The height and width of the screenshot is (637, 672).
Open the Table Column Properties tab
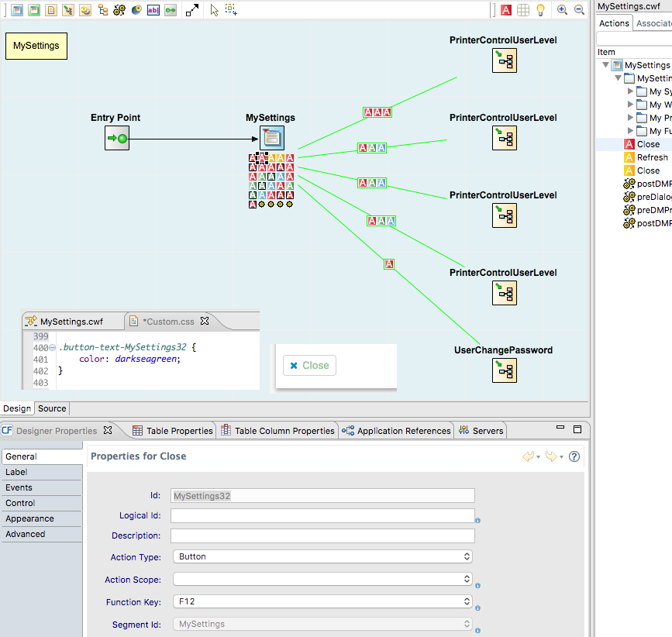[x=277, y=431]
